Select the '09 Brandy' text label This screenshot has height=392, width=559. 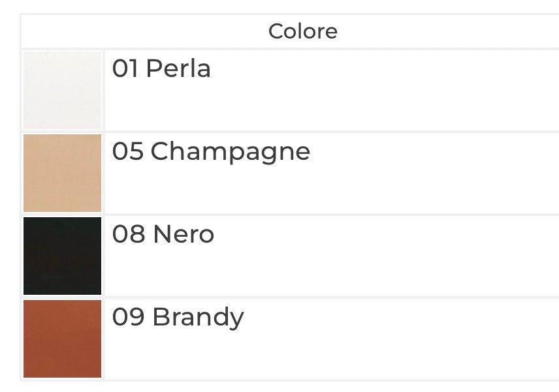point(178,317)
